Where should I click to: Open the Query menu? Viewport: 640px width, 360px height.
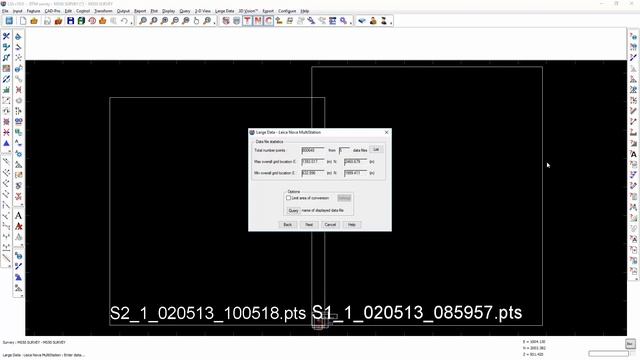click(185, 11)
